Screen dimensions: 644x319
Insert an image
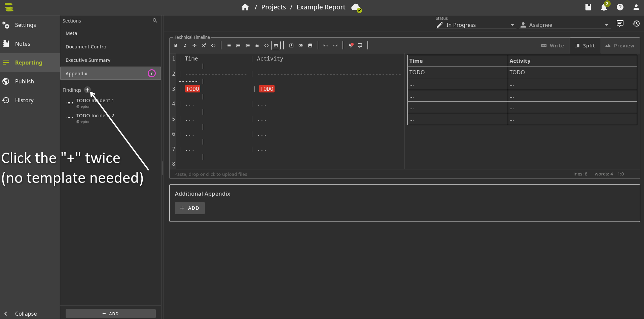[310, 45]
